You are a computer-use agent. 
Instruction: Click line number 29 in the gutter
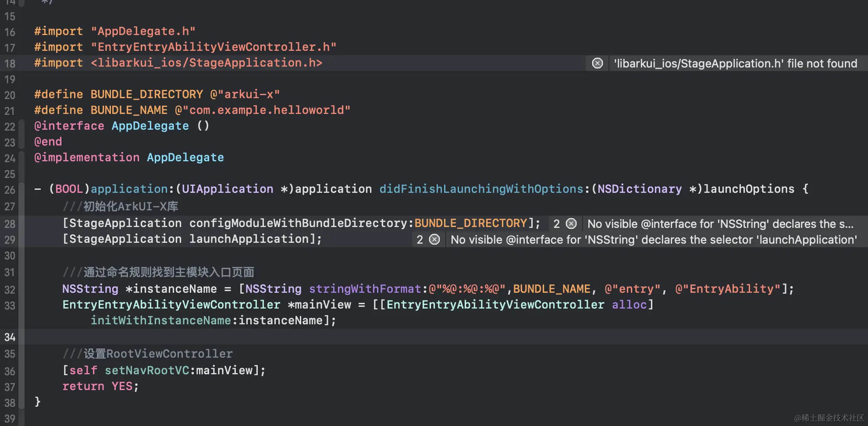pyautogui.click(x=10, y=240)
